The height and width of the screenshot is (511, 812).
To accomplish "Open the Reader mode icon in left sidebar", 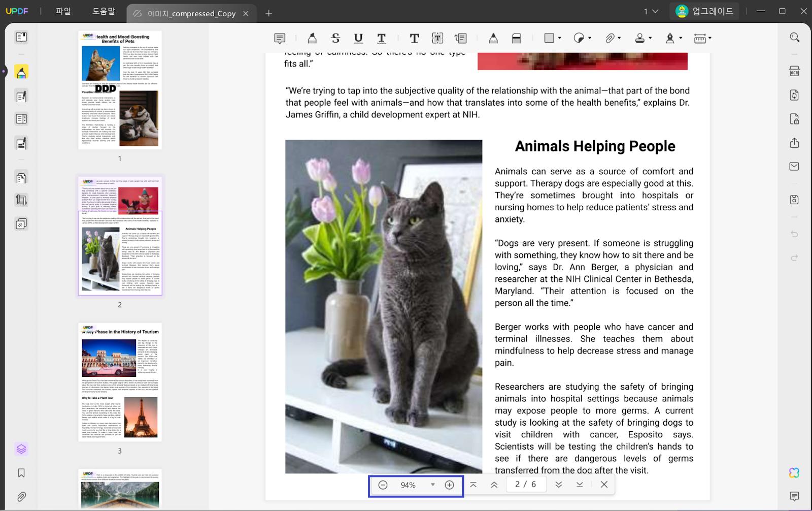I will [x=21, y=37].
